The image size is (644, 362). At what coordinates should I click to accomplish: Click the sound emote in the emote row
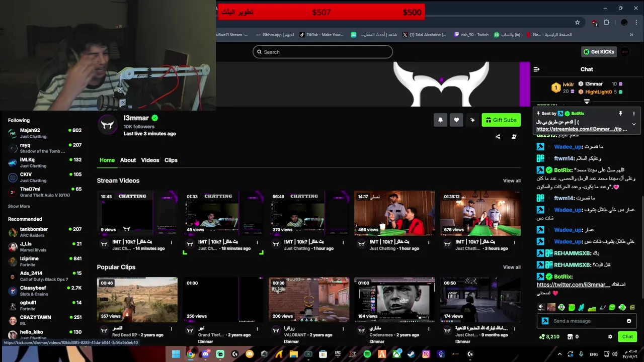[541, 307]
